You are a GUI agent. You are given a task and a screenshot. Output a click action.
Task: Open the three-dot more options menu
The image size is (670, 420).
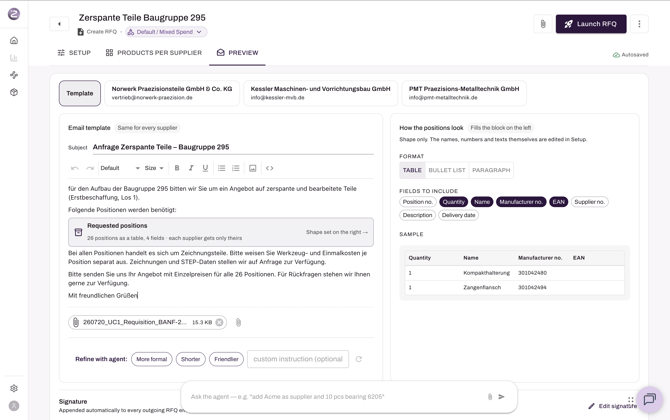pyautogui.click(x=639, y=24)
